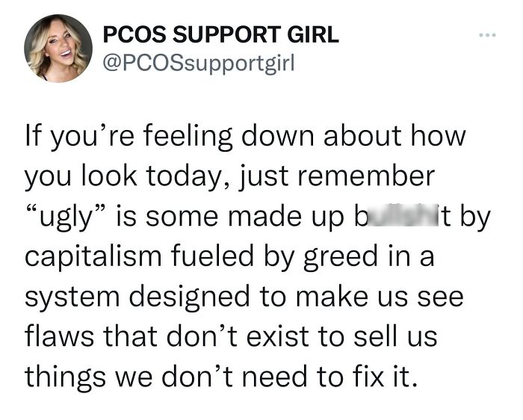523x420 pixels.
Task: Open the @PCOSsupportgirl handle link
Action: (x=199, y=62)
